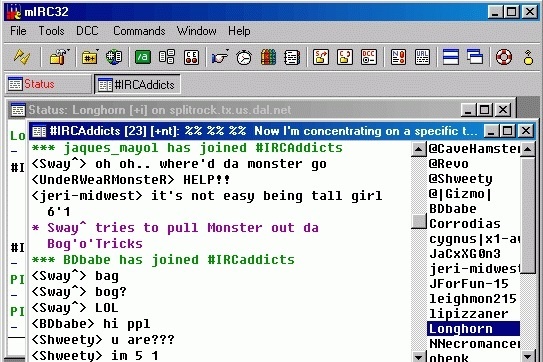Click the List Channels globe icon
543x362 pixels.
114,57
